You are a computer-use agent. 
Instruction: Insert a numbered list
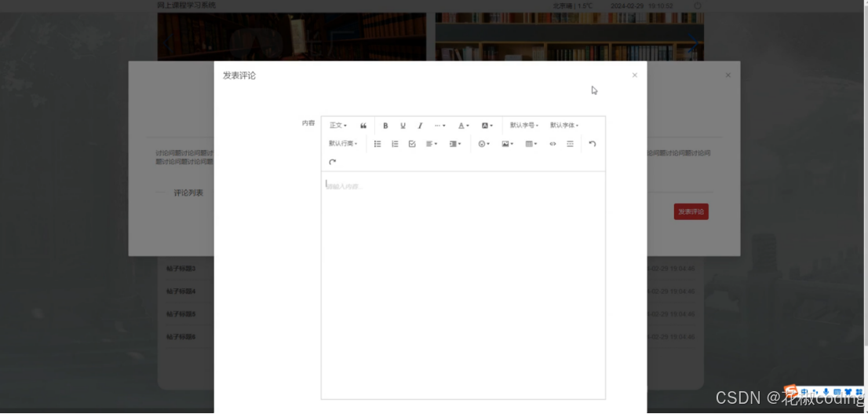pyautogui.click(x=395, y=144)
